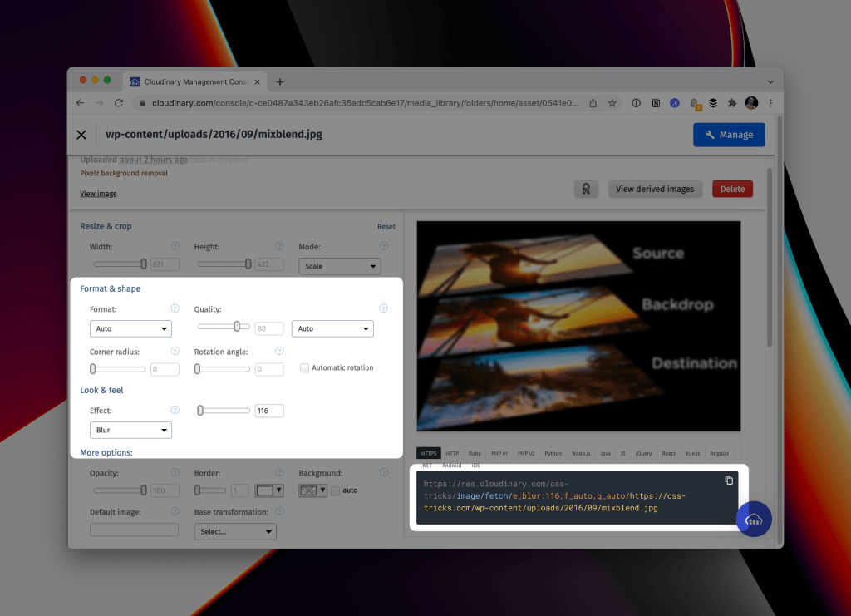
Task: Open the Border color dropdown
Action: coord(269,490)
